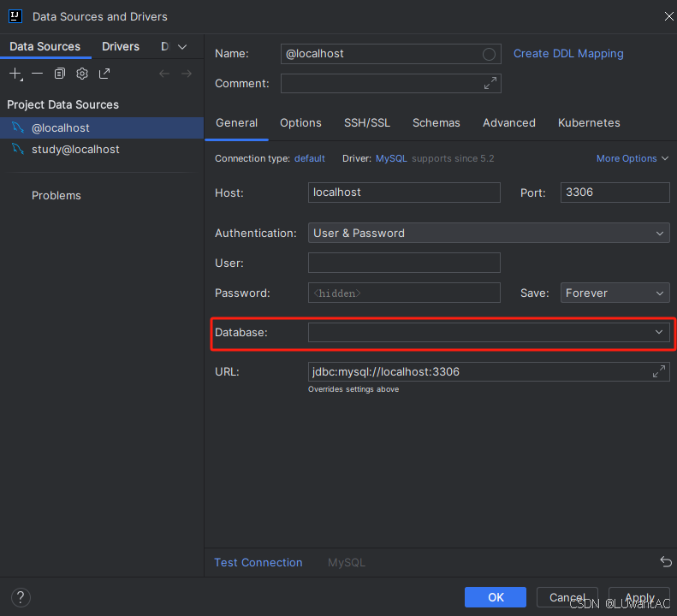Open the Save password dropdown
677x616 pixels.
coord(615,293)
